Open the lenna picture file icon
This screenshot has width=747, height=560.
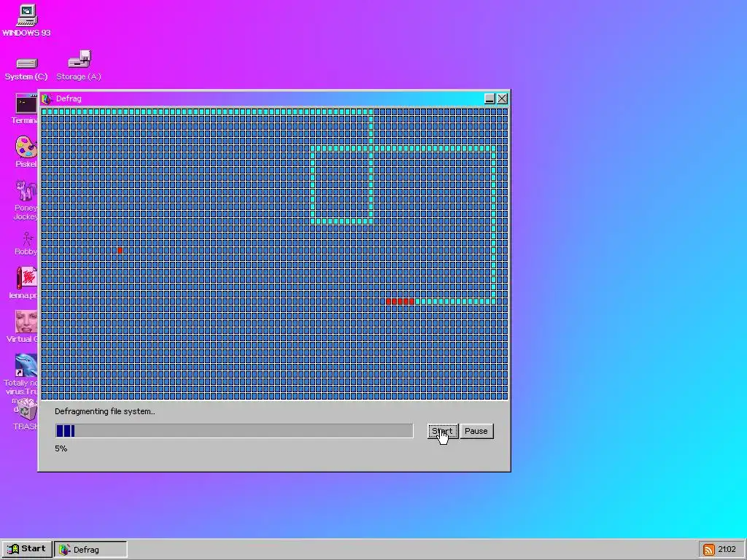point(26,282)
